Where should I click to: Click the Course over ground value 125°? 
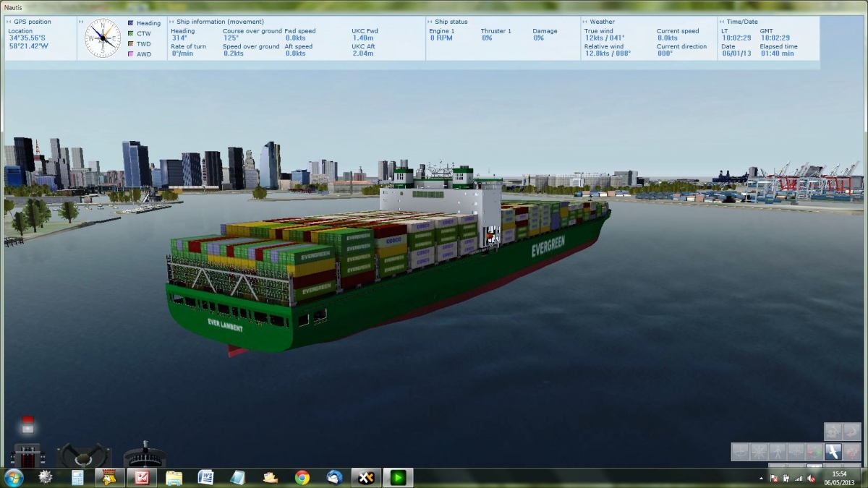pos(231,38)
